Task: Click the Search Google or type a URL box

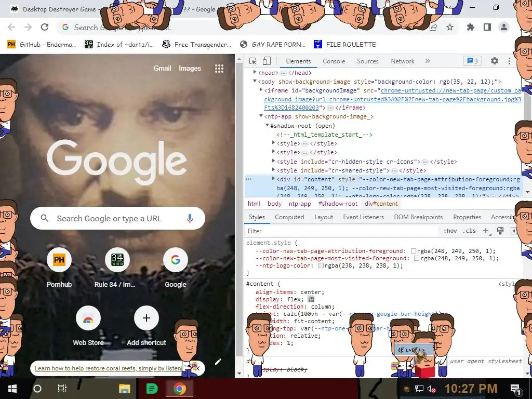Action: [117, 218]
